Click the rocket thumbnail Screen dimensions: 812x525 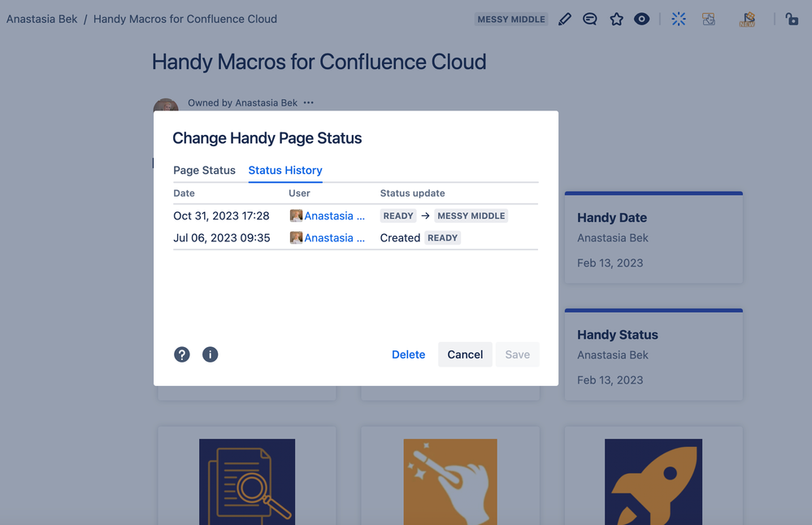tap(654, 482)
